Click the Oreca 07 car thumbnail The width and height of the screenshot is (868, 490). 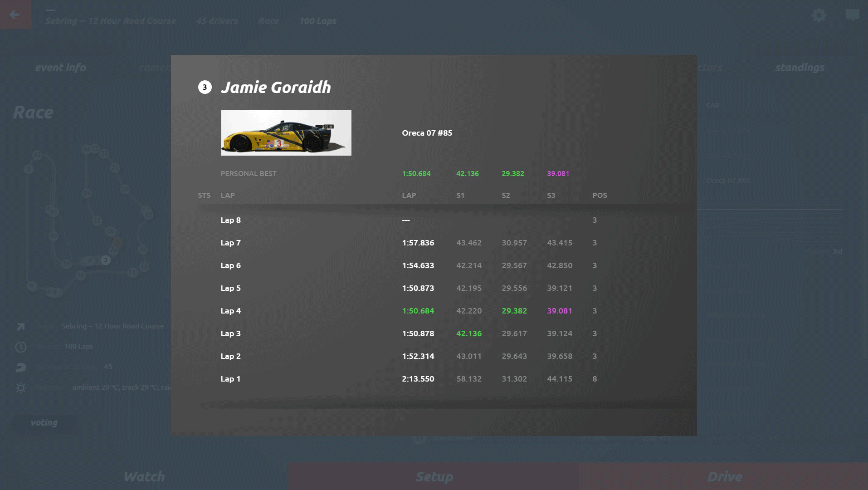click(286, 133)
